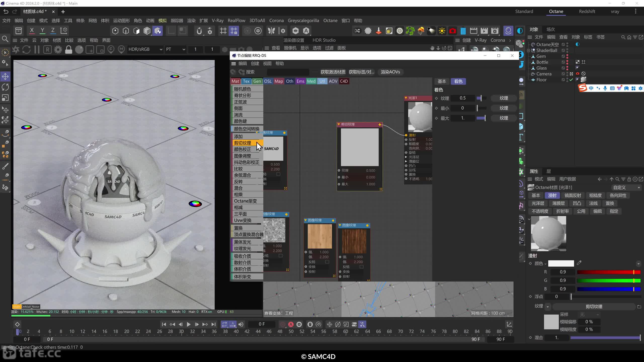Restart the Octane live viewer render
The width and height of the screenshot is (644, 362).
coord(26,50)
